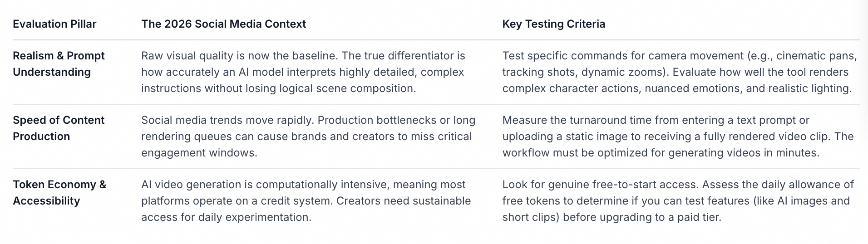Screen dimensions: 868x244
Task: Click the AI video generation computationally intensive text
Action: click(306, 201)
